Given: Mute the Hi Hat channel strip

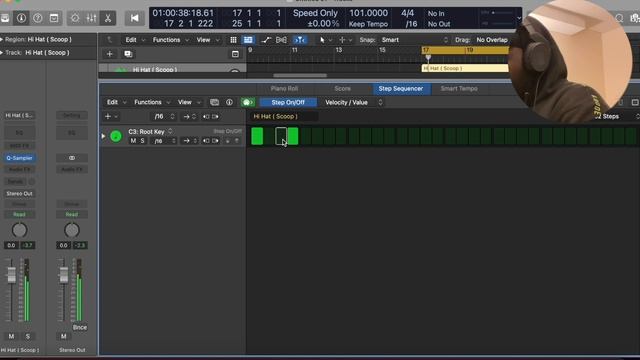Looking at the screenshot, I should (x=11, y=336).
